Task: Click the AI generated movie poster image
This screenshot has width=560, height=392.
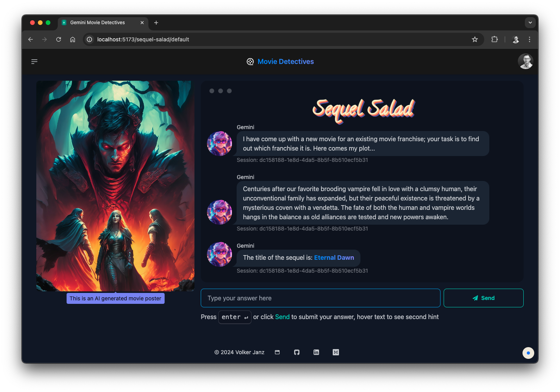Action: click(115, 186)
